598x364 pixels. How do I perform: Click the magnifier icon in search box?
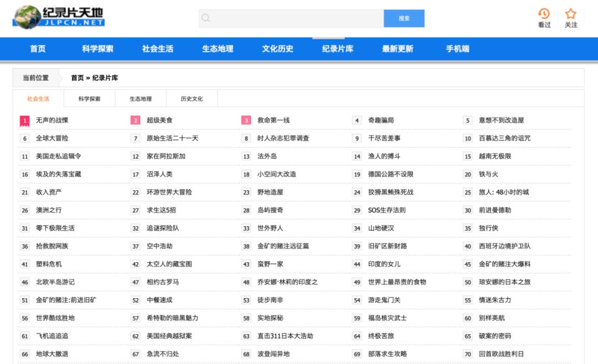tap(206, 18)
